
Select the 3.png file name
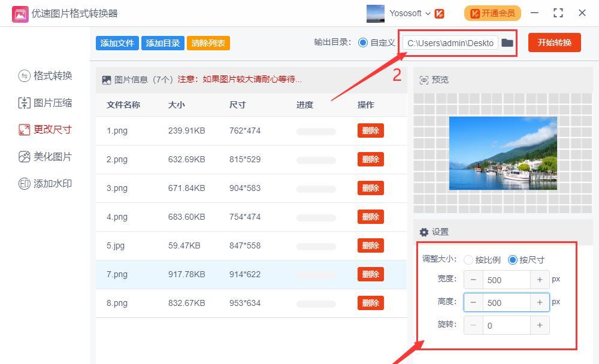[x=117, y=188]
